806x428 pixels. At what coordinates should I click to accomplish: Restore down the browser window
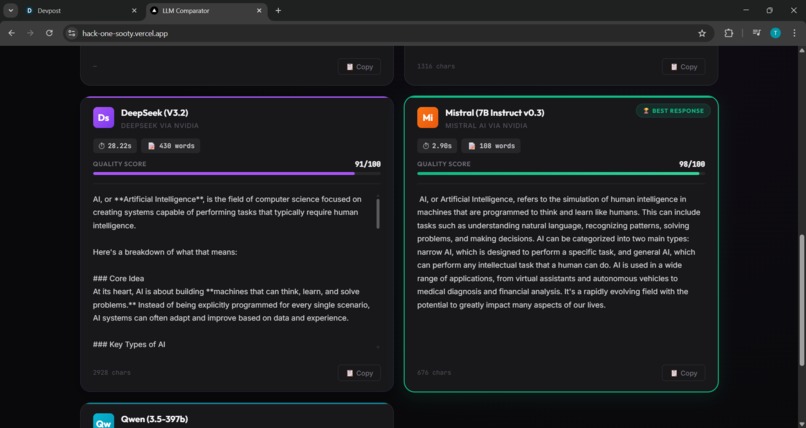pos(770,10)
